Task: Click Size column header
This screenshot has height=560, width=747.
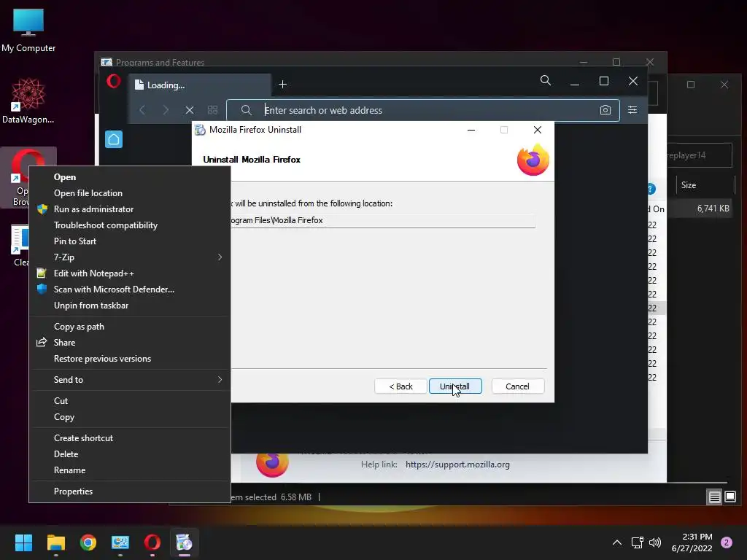Action: [x=705, y=184]
